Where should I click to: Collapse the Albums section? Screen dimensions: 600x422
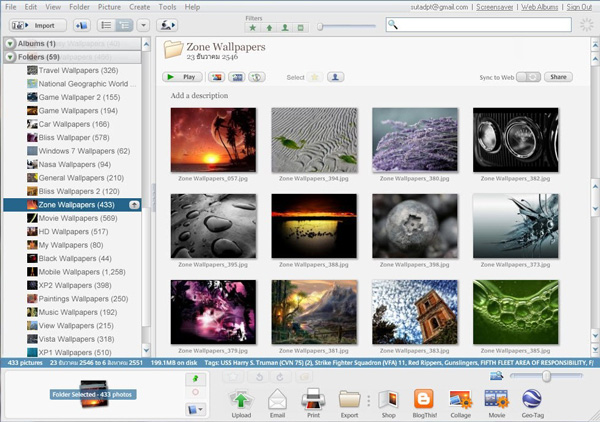[10, 44]
